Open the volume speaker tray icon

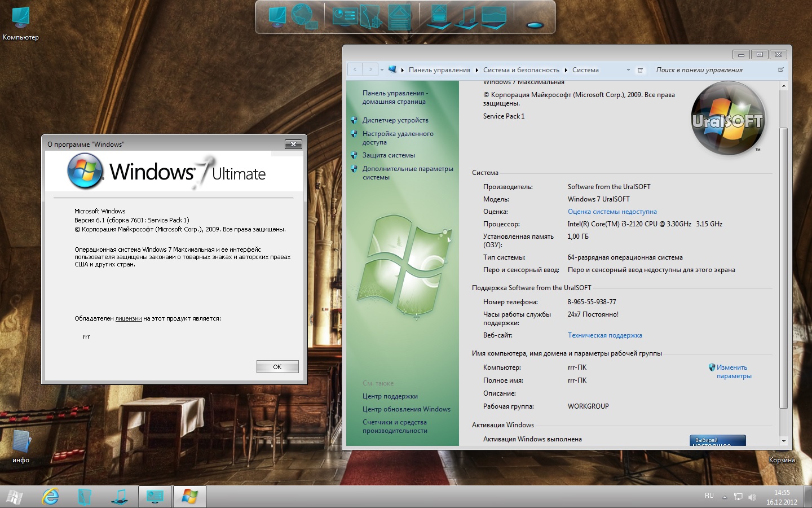click(752, 497)
